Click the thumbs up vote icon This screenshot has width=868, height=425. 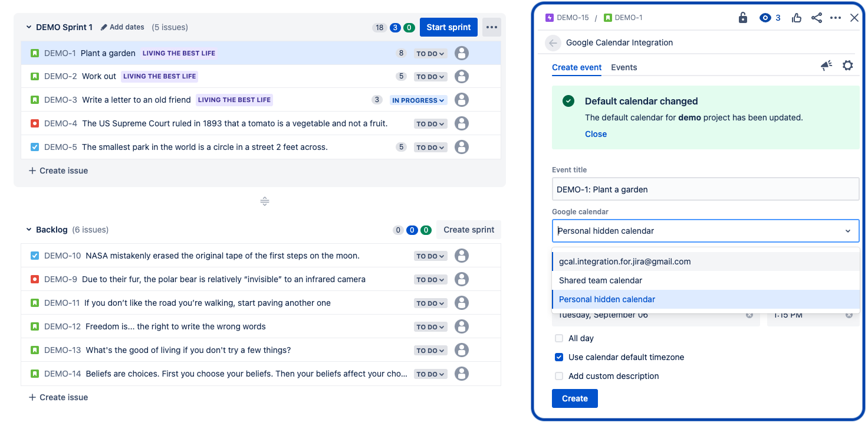(797, 18)
